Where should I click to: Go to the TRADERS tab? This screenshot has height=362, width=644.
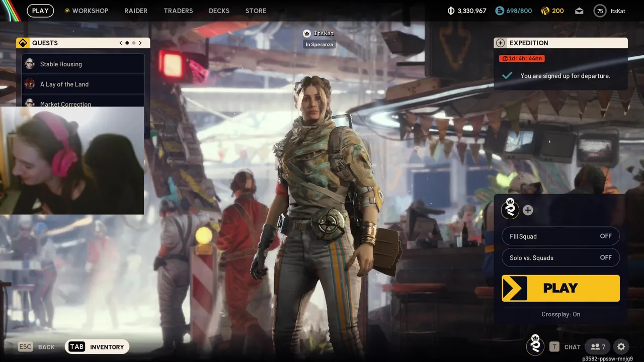point(178,11)
